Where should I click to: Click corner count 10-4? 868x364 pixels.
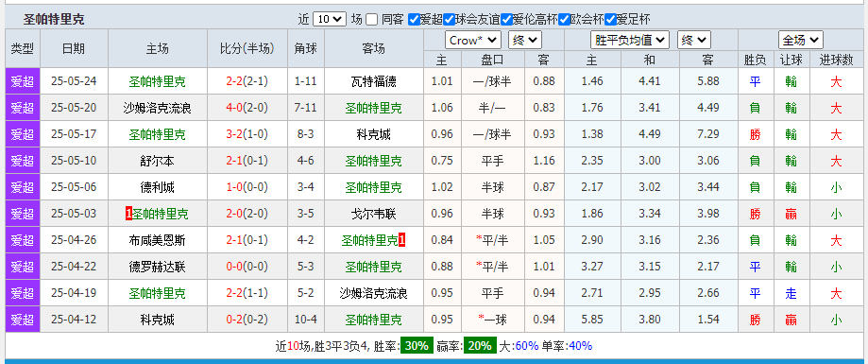click(306, 320)
